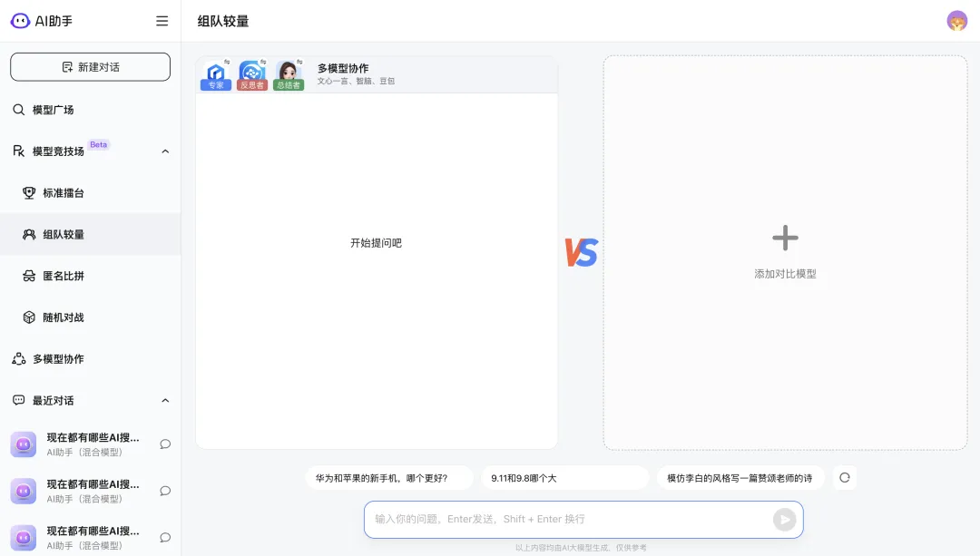The height and width of the screenshot is (556, 980).
Task: Click the 匿名比拼 incognito icon
Action: point(29,276)
